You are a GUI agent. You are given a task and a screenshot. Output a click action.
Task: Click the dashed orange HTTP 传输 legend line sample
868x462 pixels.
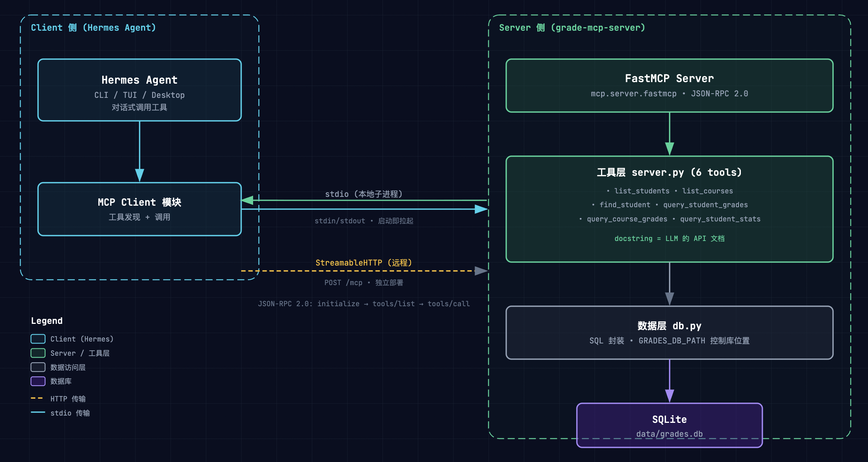point(37,398)
